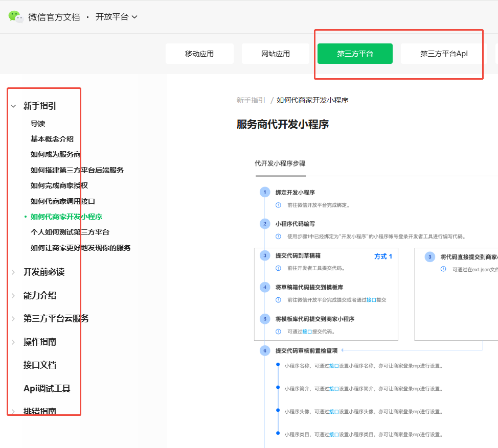Click step 2 circle 小程序代码编写

265,224
